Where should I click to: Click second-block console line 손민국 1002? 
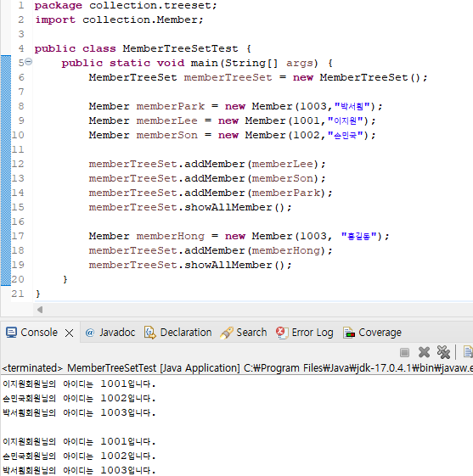point(79,456)
